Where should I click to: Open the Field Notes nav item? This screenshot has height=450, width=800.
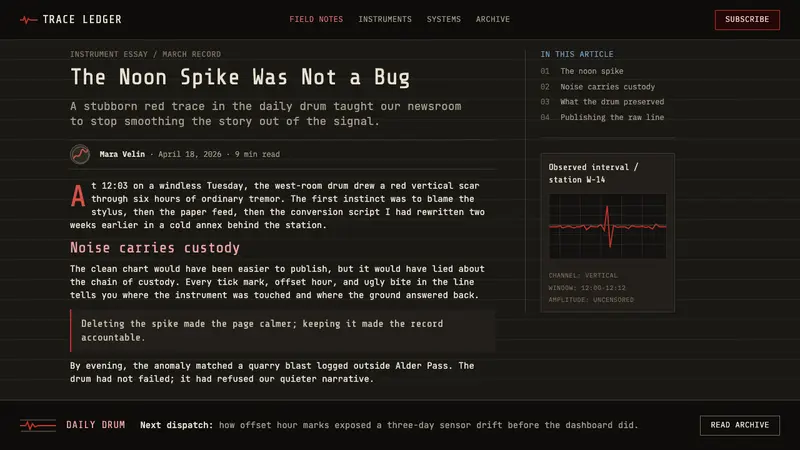[316, 19]
